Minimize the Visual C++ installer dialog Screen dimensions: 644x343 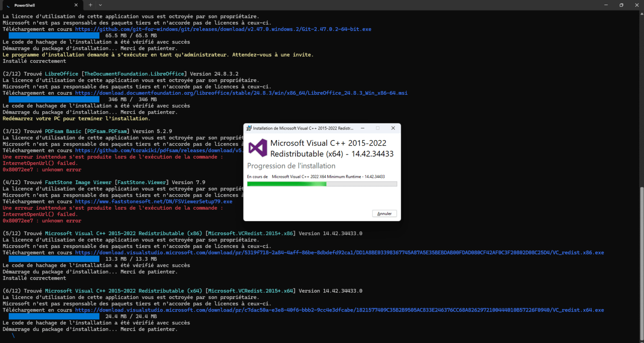click(x=363, y=128)
